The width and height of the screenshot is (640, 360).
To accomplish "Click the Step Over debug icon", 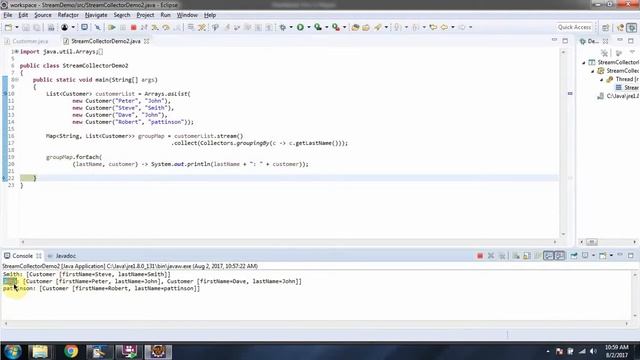I will (166, 27).
